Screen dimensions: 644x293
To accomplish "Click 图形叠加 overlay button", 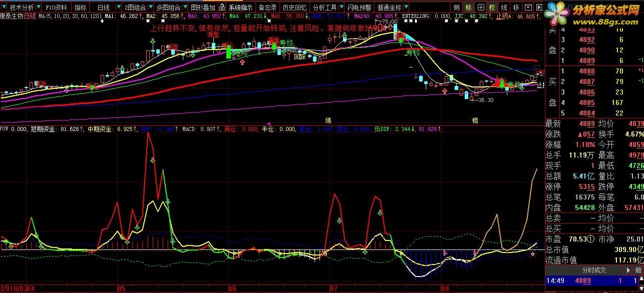I will click(x=203, y=7).
